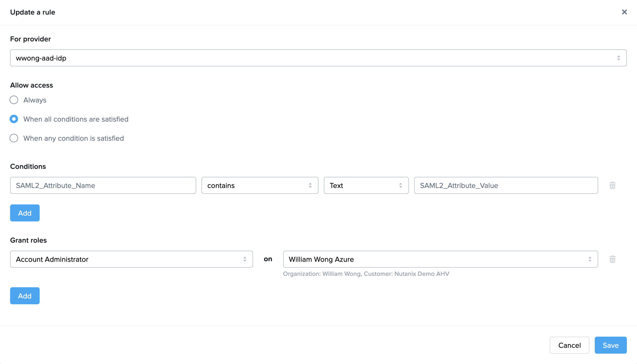Add another role under Grant roles
This screenshot has width=637, height=364.
pyautogui.click(x=25, y=296)
